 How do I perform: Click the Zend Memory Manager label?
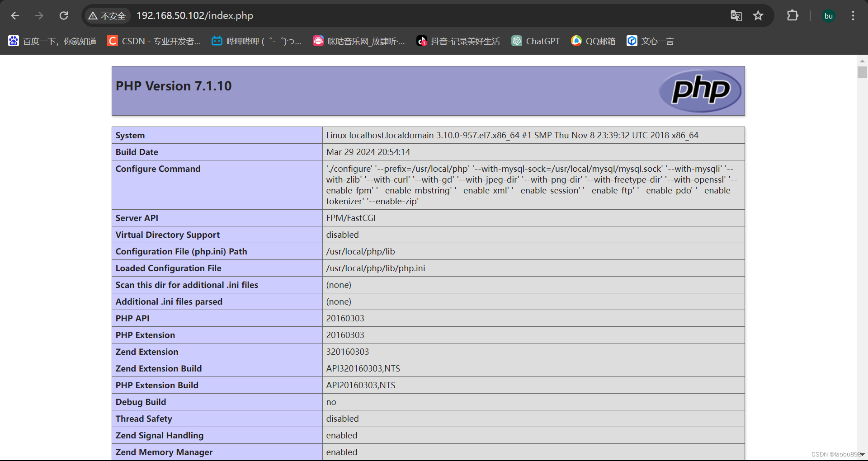164,452
